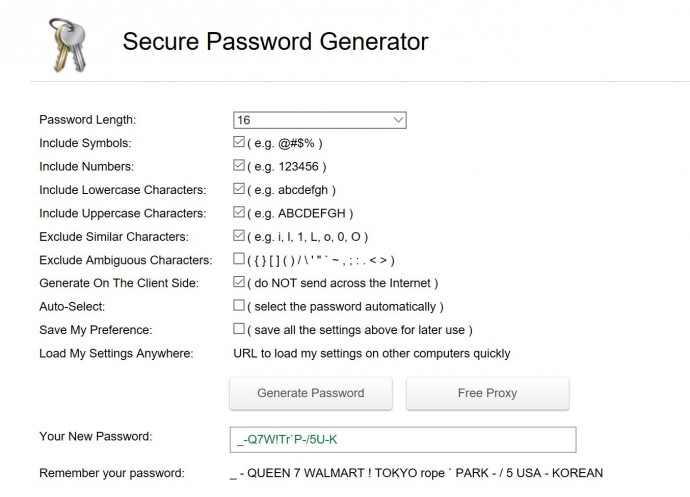690x497 pixels.
Task: Toggle the Include Numbers checkbox
Action: [x=239, y=166]
